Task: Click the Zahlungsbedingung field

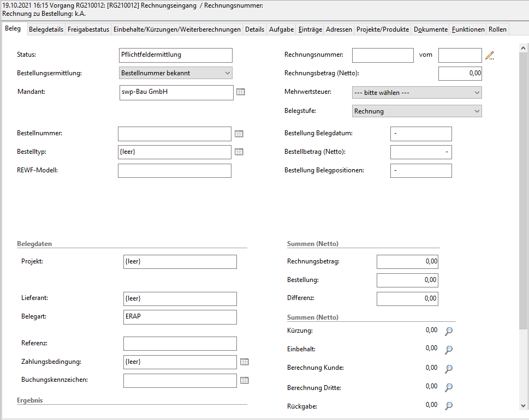Action: [180, 362]
